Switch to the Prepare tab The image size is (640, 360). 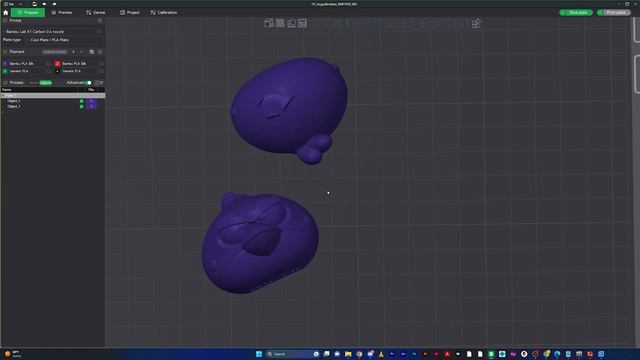point(28,13)
